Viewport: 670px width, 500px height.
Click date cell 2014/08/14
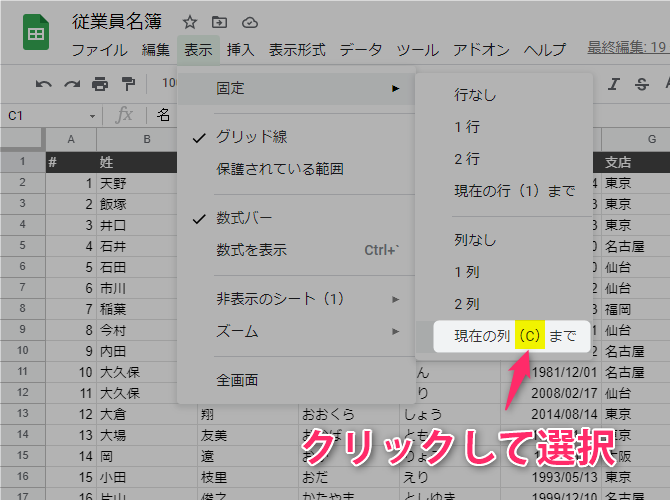pos(551,414)
